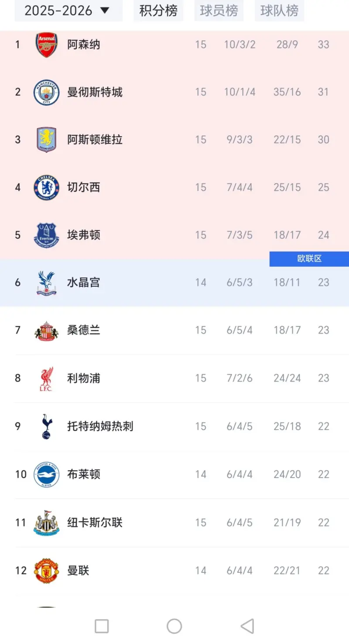Screen dimensions: 349x644
Task: Tap the Chelsea club badge
Action: [47, 187]
